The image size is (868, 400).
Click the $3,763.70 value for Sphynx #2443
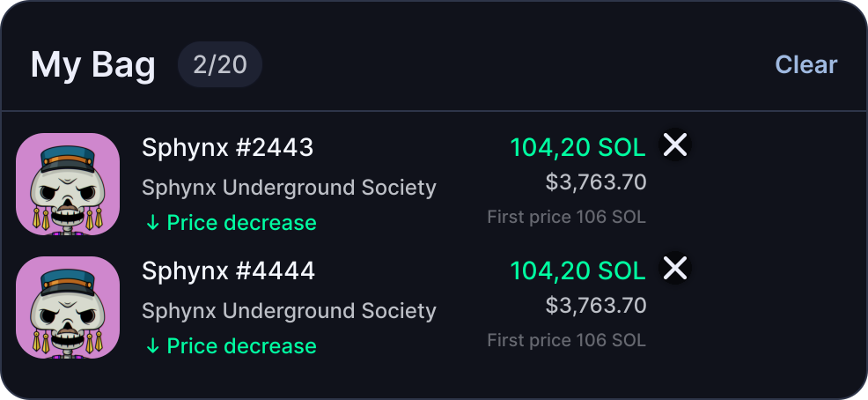[x=596, y=182]
